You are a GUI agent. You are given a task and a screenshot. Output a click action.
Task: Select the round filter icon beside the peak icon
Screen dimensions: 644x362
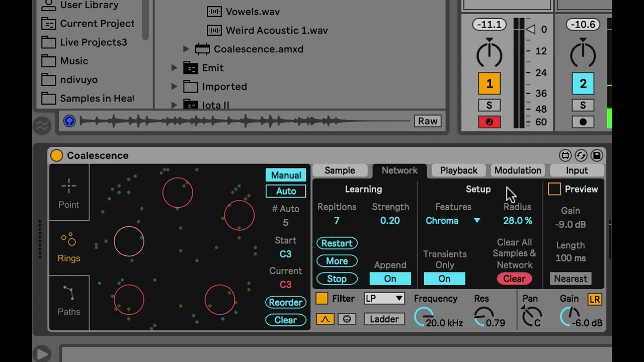tap(347, 319)
